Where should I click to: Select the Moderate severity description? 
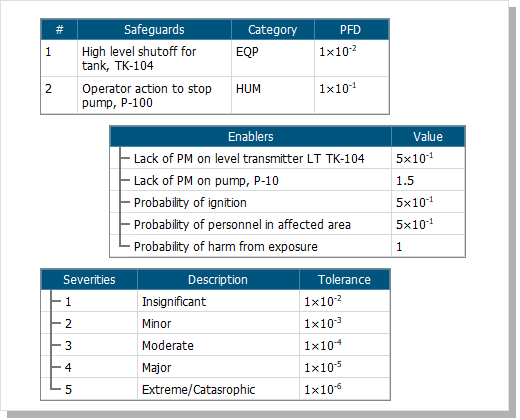(168, 346)
